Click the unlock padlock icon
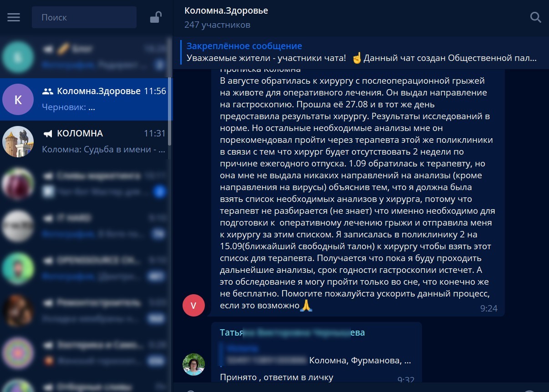This screenshot has width=549, height=392. pyautogui.click(x=156, y=18)
